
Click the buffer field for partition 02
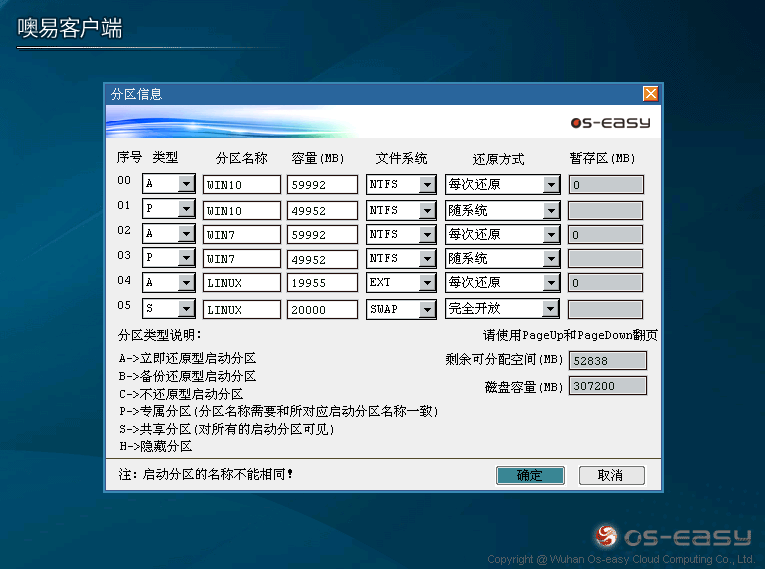coord(605,235)
